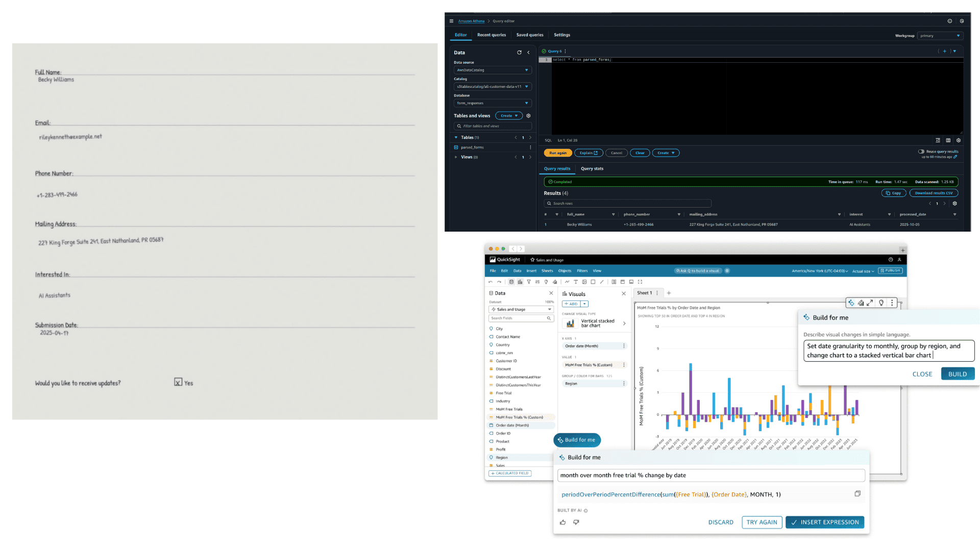Click thumbs down feedback icon
The height and width of the screenshot is (551, 980).
click(x=576, y=522)
